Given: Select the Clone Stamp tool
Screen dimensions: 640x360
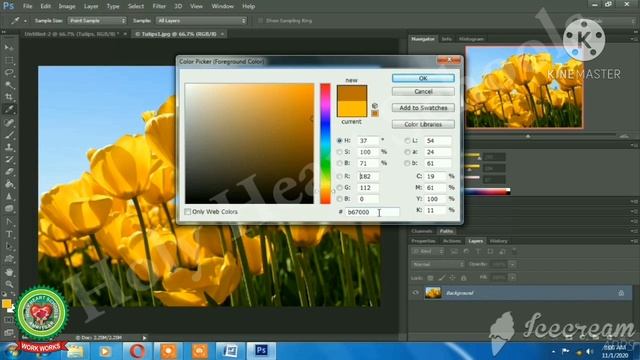Looking at the screenshot, I should pos(9,147).
